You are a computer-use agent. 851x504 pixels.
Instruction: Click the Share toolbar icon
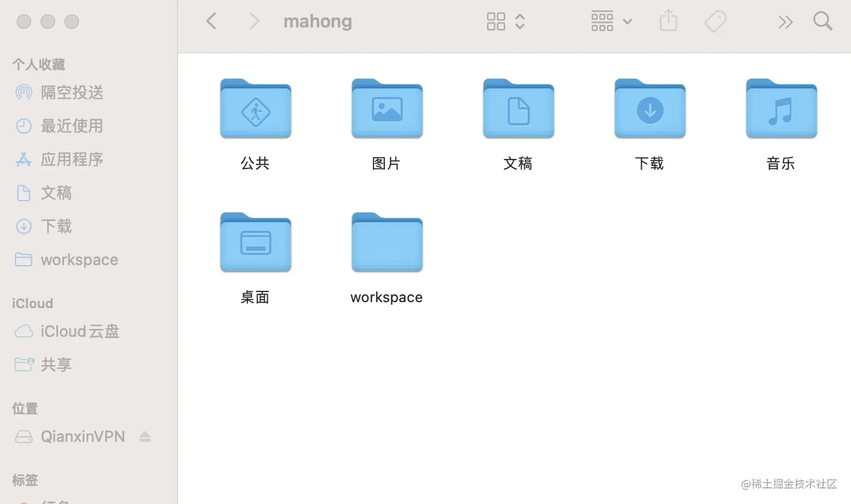click(x=668, y=21)
